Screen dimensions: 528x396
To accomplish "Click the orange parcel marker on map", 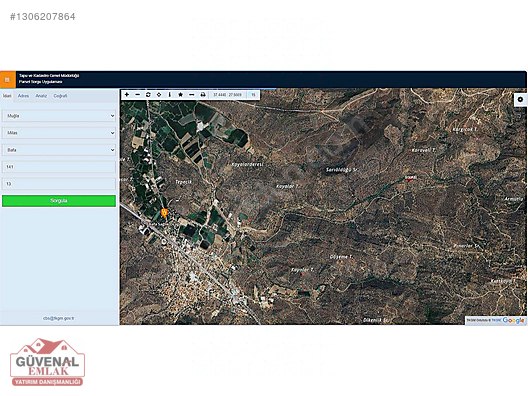I will point(164,212).
